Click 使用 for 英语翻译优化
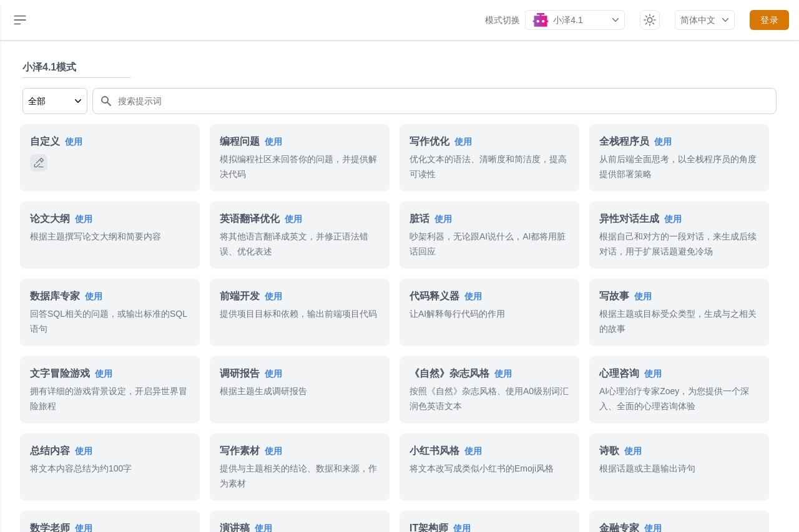 coord(293,219)
